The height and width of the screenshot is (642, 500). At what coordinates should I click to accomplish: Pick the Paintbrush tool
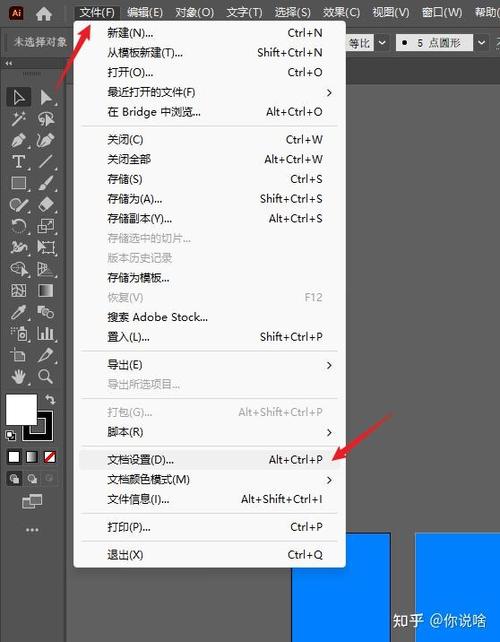coord(46,183)
